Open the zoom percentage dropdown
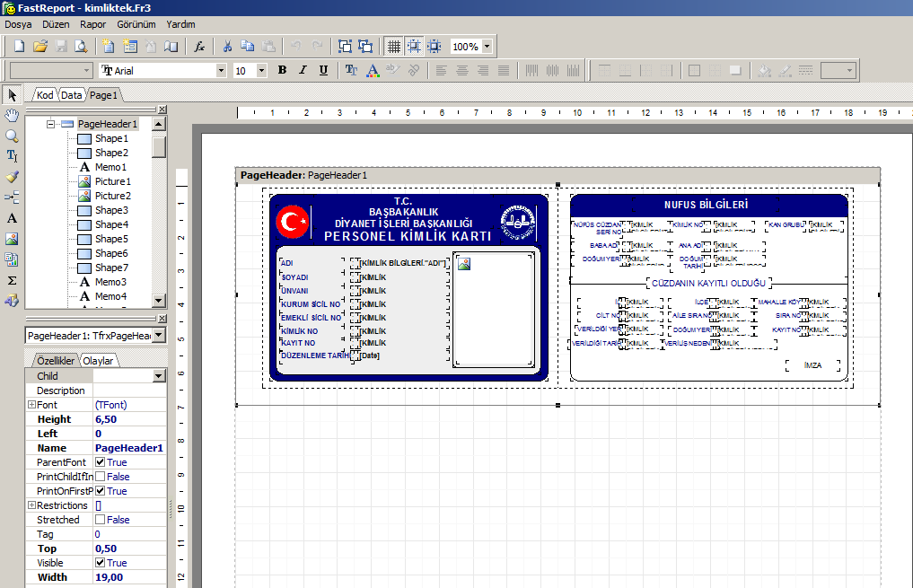The height and width of the screenshot is (588, 913). point(487,47)
